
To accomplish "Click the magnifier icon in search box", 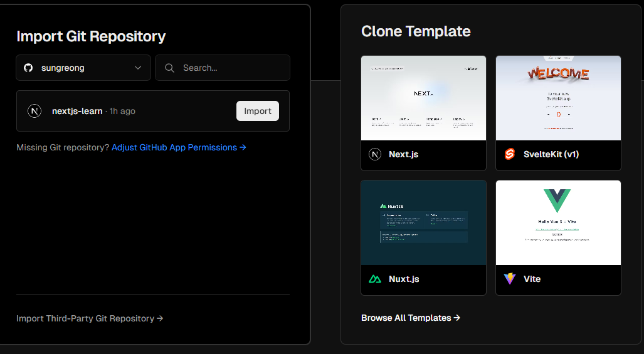I will coord(170,68).
